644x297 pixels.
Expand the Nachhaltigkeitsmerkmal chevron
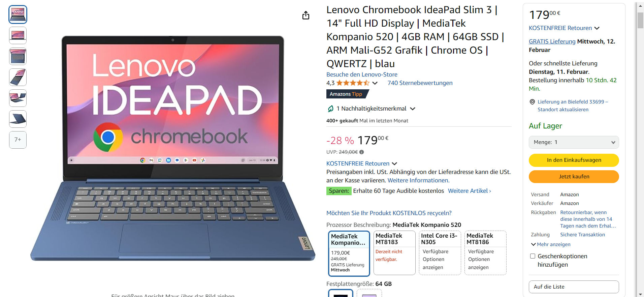click(413, 109)
